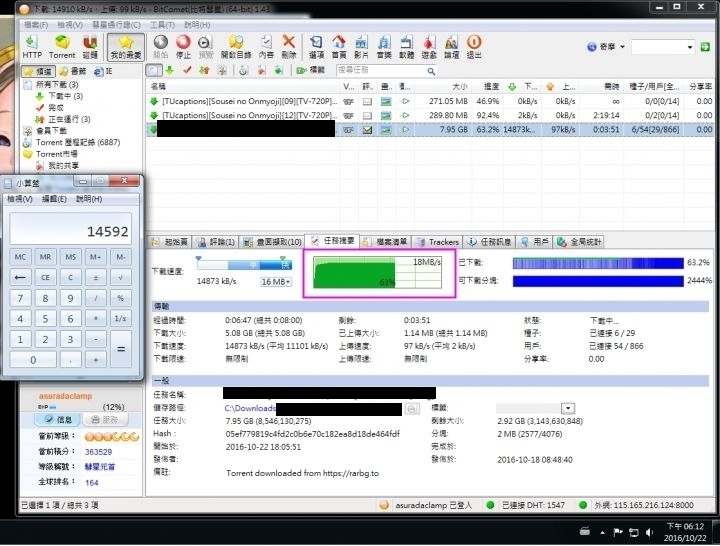Click the list view filter toggle icon
Screen dimensions: 720x546
click(154, 70)
